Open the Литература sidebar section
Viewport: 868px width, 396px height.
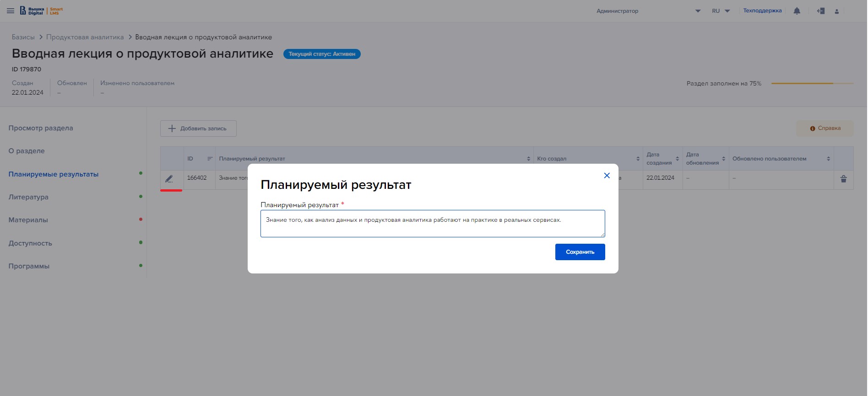click(x=28, y=197)
